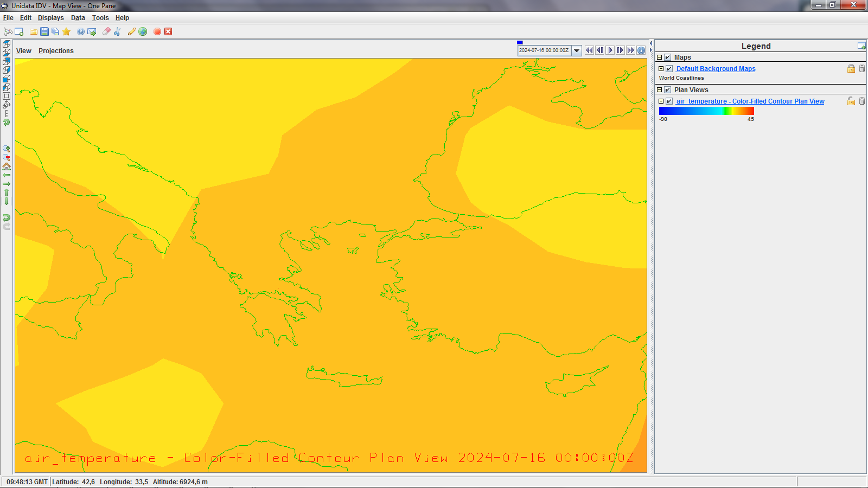Click the blue timeline marker box

click(x=520, y=42)
